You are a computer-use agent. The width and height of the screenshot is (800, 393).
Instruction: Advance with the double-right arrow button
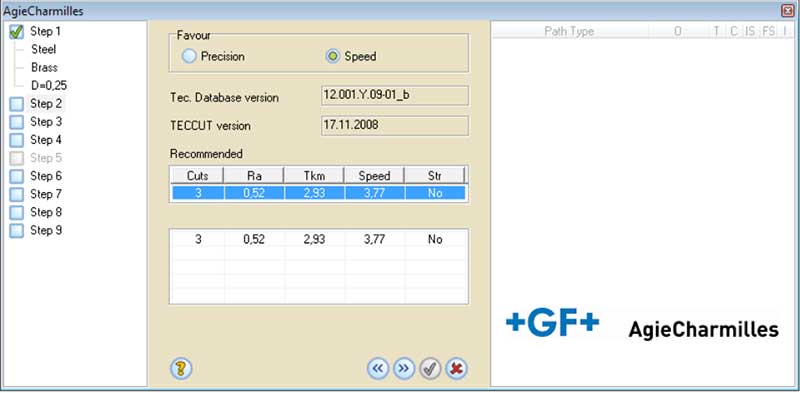404,368
